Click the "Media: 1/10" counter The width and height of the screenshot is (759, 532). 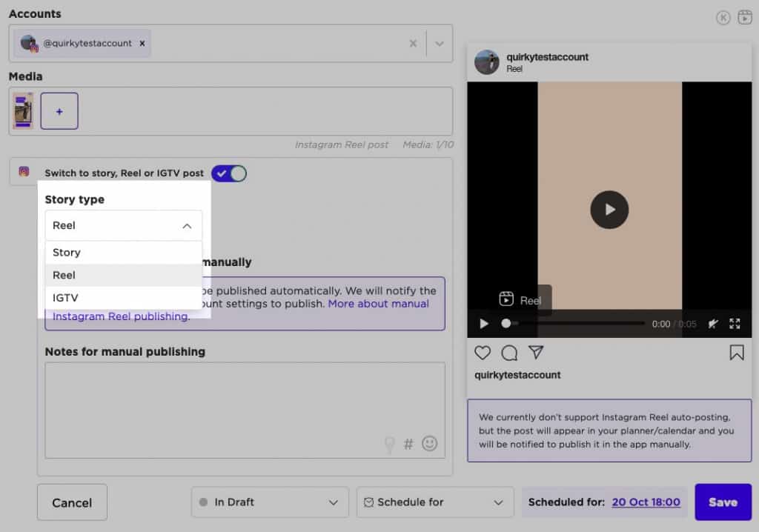click(428, 144)
